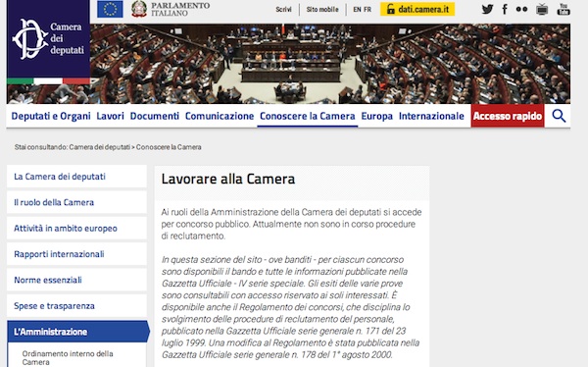
Task: Open the web TV icon
Action: coord(542,10)
